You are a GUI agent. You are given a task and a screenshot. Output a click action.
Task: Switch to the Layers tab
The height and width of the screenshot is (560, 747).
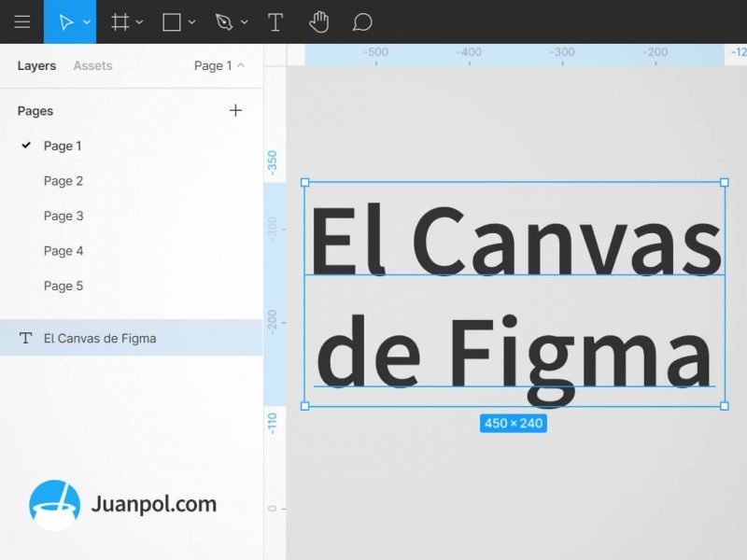pyautogui.click(x=35, y=65)
